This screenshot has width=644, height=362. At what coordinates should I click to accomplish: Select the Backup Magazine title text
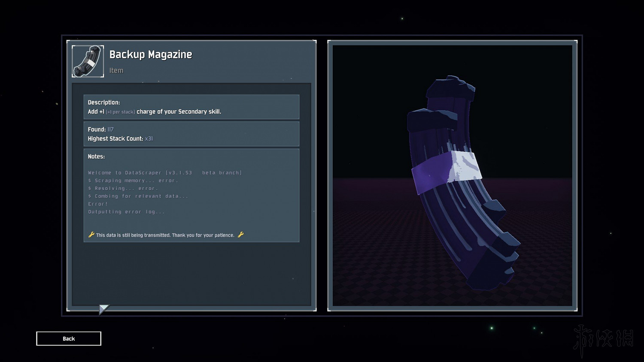(150, 54)
